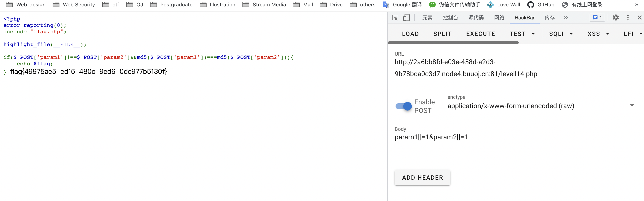
Task: Click the LOAD button in HackBar
Action: click(x=410, y=34)
